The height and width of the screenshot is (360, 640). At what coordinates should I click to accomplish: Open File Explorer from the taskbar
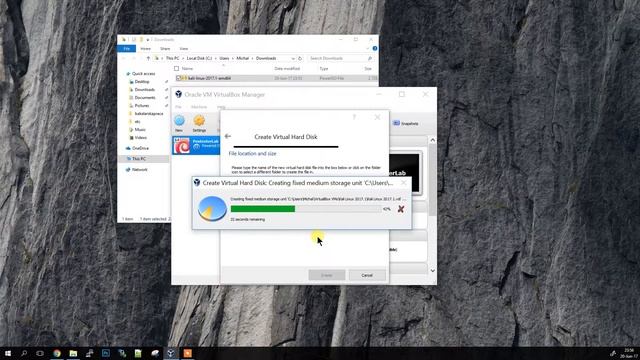(73, 353)
